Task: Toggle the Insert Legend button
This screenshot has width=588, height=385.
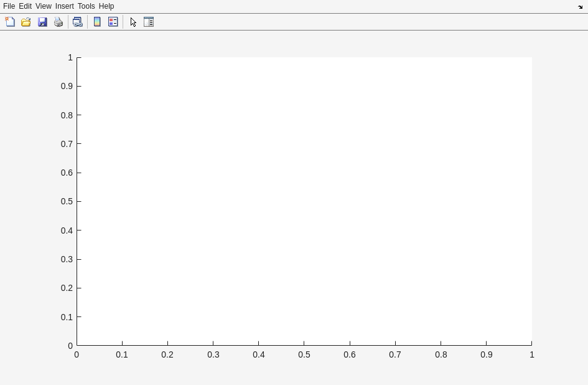Action: [113, 22]
